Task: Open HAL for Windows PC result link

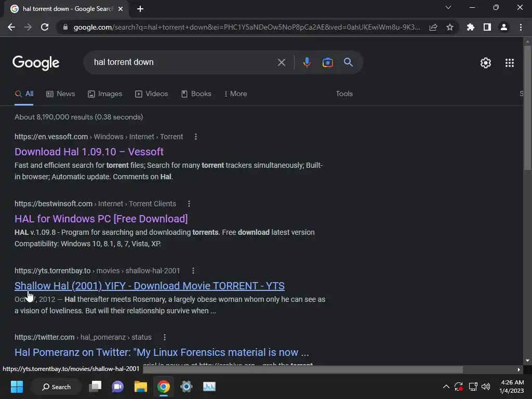Action: coord(101,219)
